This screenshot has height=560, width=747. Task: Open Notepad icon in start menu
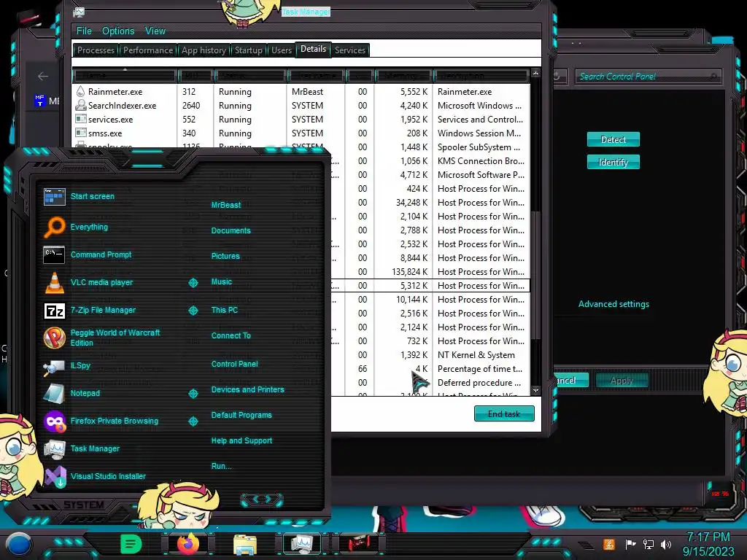click(x=54, y=393)
